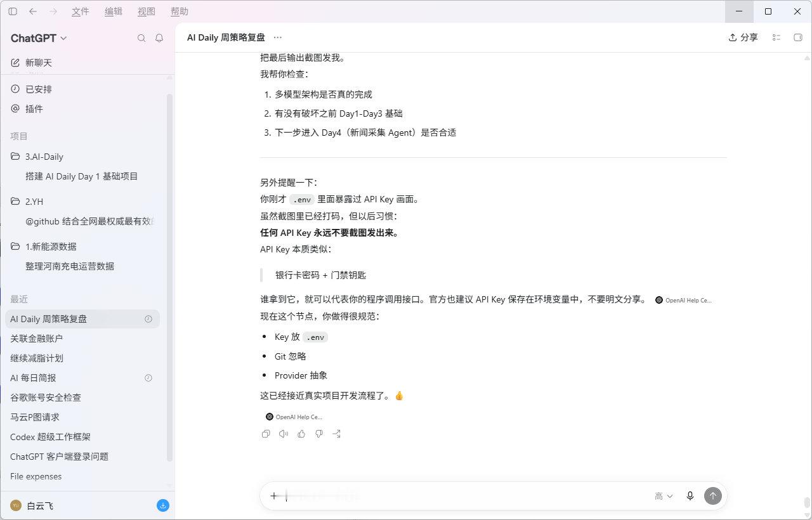Open the 3.AI-Daily project folder

(82, 157)
